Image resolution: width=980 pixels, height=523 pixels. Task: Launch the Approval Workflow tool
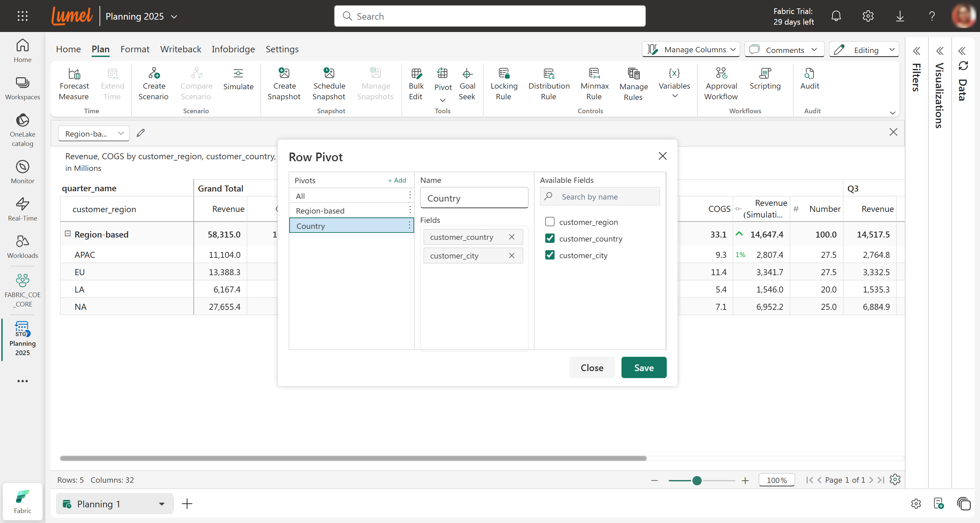[x=721, y=84]
